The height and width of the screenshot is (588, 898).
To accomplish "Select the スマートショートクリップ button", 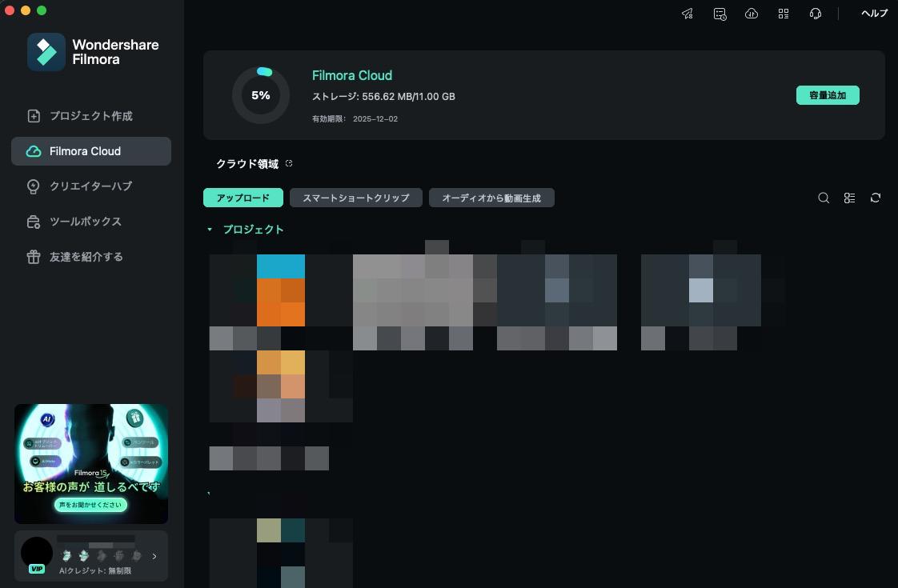I will point(355,198).
